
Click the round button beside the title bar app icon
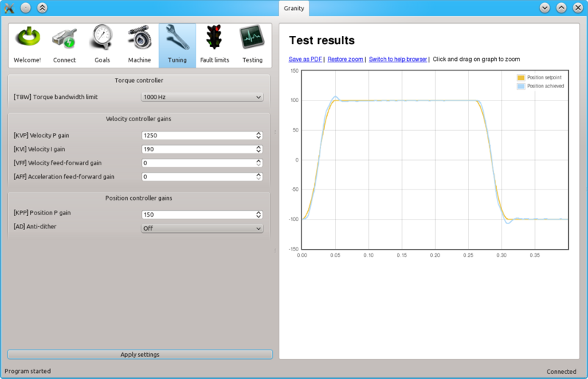click(x=26, y=7)
